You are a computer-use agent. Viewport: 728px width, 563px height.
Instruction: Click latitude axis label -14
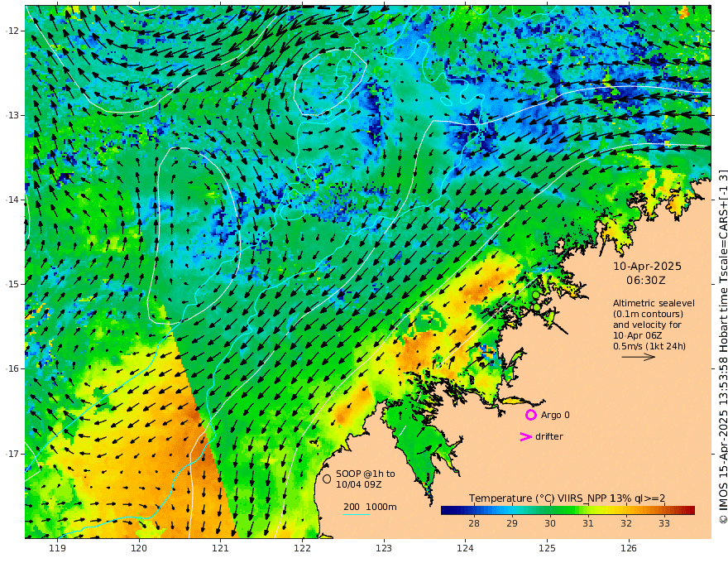pyautogui.click(x=12, y=200)
